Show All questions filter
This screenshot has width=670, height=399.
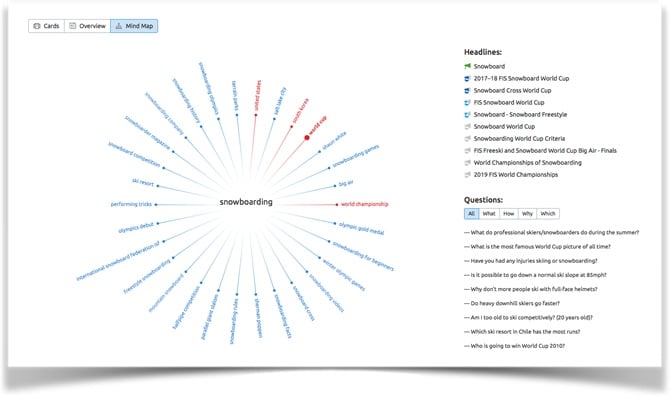tap(471, 214)
